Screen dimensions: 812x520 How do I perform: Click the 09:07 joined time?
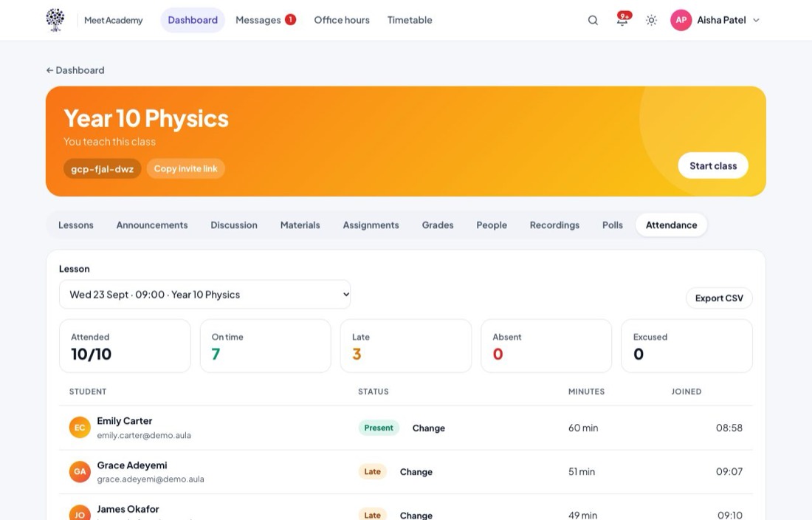(x=729, y=472)
